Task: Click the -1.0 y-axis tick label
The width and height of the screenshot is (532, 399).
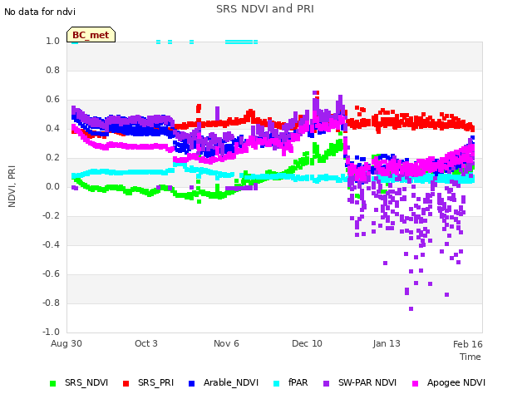Action: 51,332
